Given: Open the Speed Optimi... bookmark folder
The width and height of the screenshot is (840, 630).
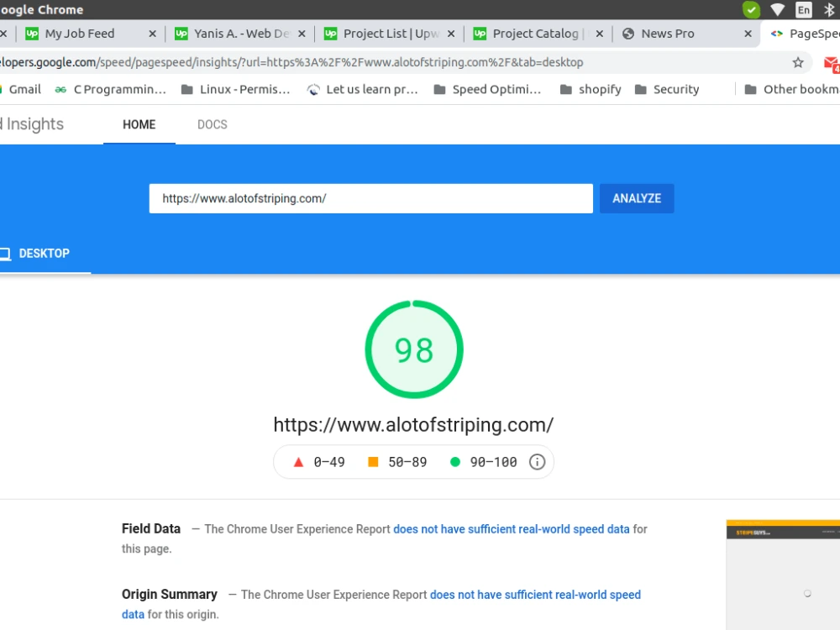Looking at the screenshot, I should (x=487, y=90).
